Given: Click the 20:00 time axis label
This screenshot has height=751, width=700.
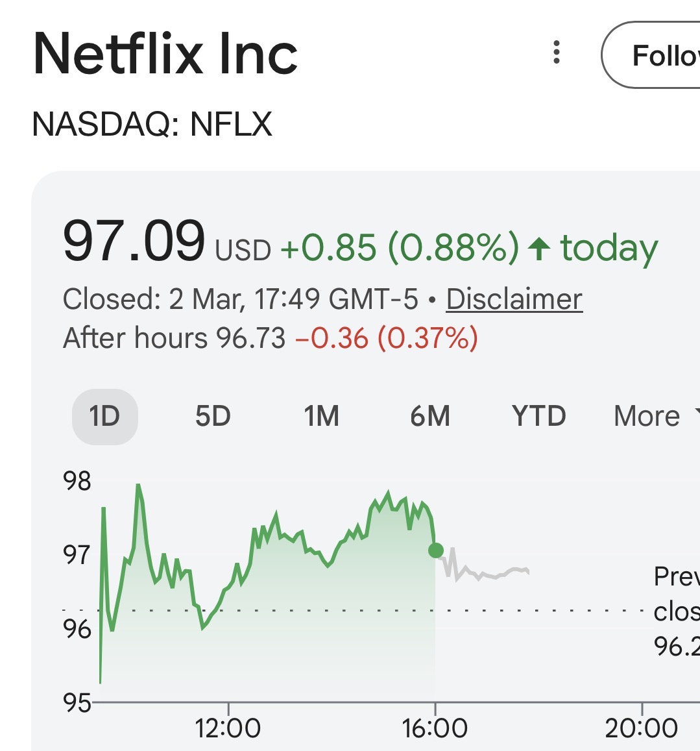Looking at the screenshot, I should [x=641, y=728].
